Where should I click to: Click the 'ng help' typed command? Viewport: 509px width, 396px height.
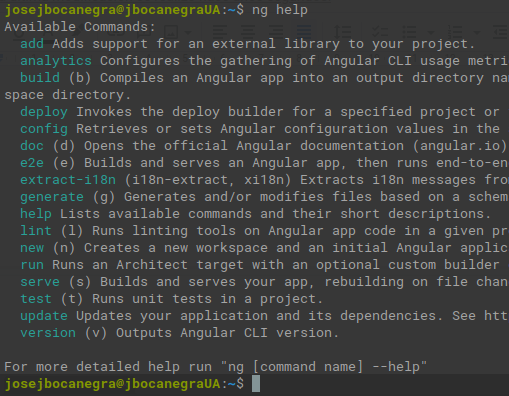[280, 10]
